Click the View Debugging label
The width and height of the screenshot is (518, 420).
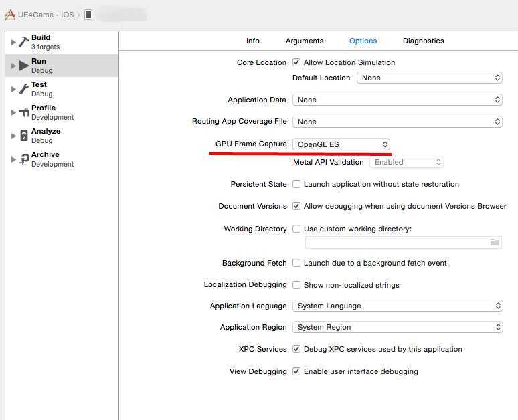(x=258, y=371)
